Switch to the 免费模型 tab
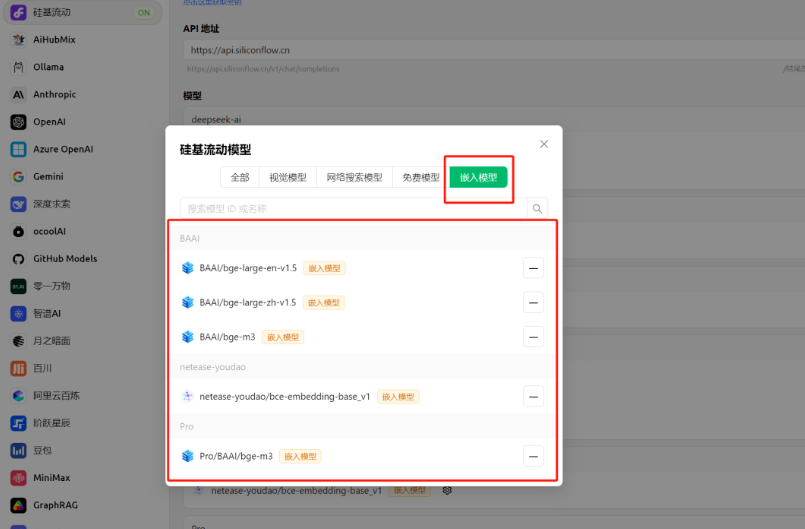Viewport: 805px width, 529px height. point(420,177)
